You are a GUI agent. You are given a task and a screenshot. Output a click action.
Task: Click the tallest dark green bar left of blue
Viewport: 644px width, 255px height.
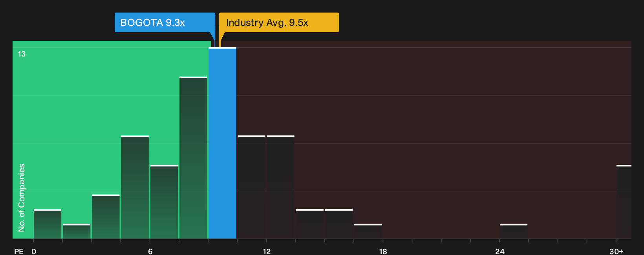coord(193,158)
